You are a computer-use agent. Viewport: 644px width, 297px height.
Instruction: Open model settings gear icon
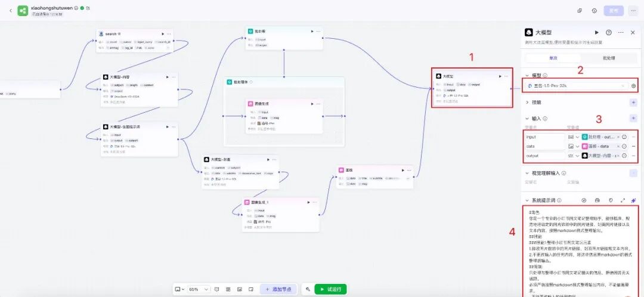click(x=633, y=86)
